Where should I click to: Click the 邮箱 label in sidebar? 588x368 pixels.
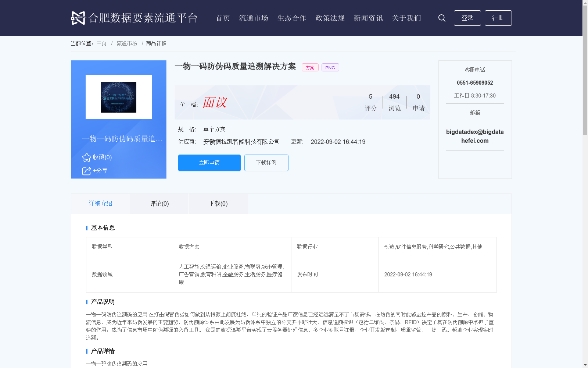[475, 113]
